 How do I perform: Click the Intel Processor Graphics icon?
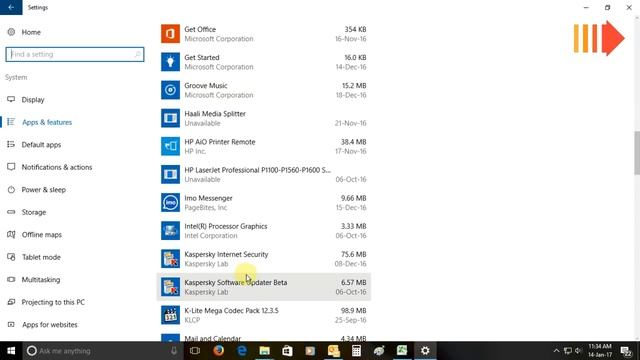click(x=170, y=231)
